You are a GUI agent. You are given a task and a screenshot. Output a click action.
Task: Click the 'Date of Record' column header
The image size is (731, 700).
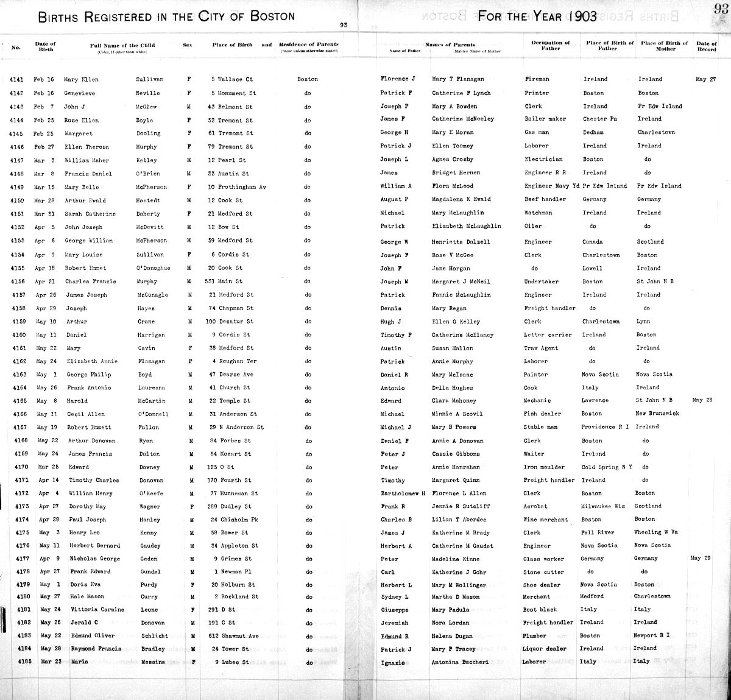707,46
